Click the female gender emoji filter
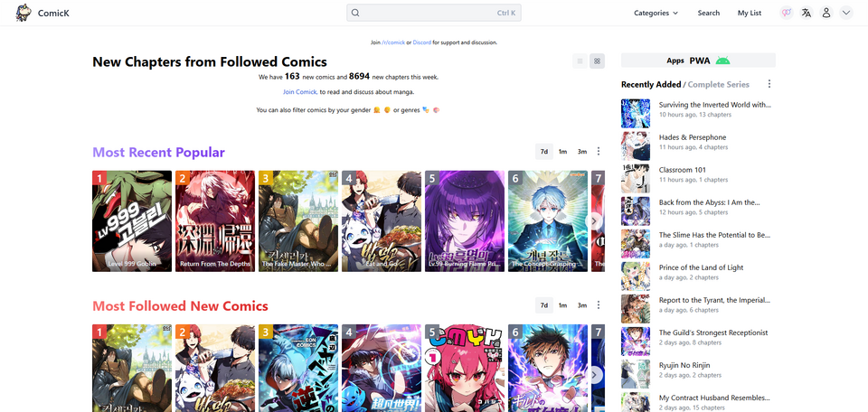Screen dimensions: 868x412 click(376, 110)
